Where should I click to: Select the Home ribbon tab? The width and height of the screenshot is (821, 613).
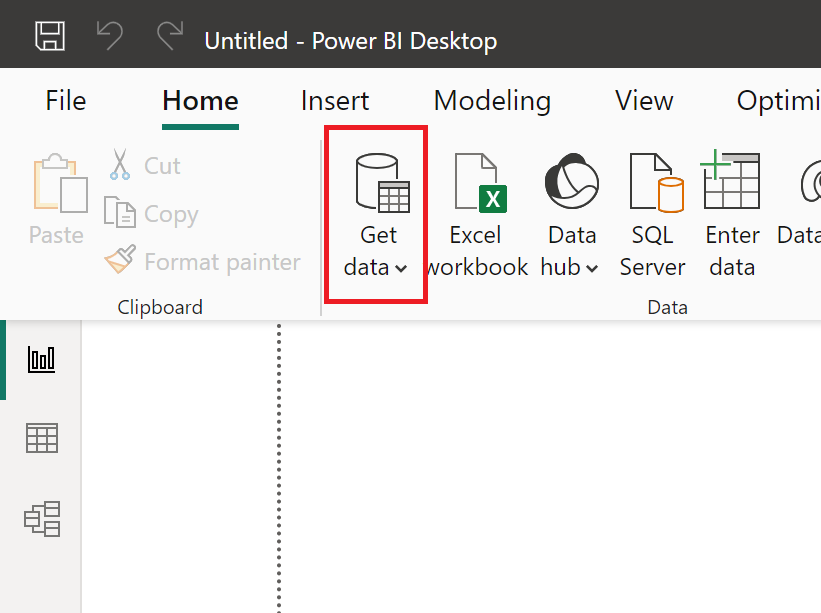click(x=200, y=101)
